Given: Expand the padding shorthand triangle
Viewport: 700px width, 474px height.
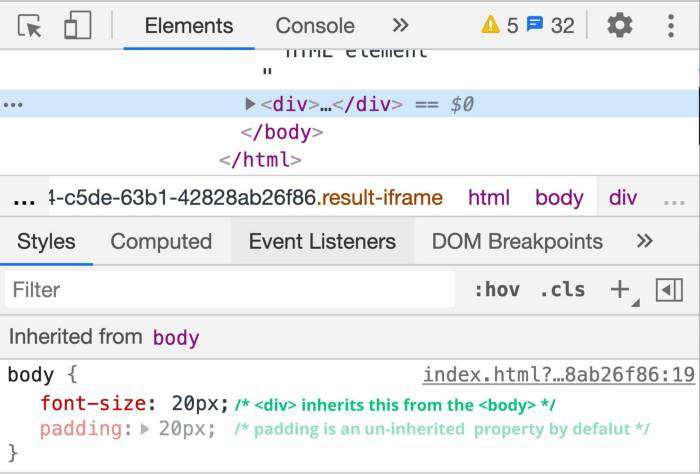Looking at the screenshot, I should tap(145, 429).
